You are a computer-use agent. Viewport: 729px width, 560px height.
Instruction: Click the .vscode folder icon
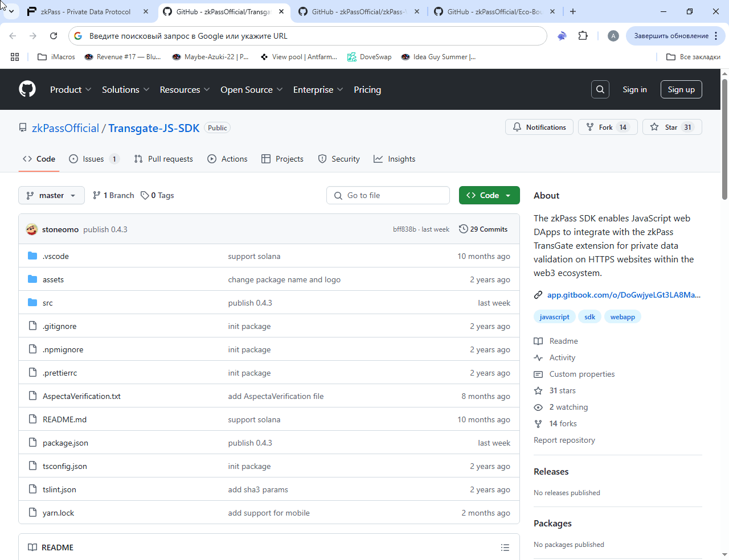click(x=32, y=256)
